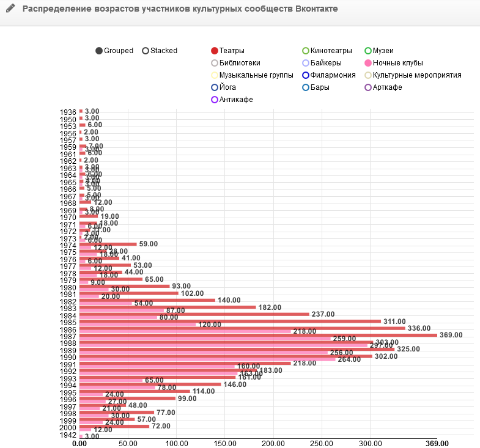Show the Музеи series circle

pos(368,51)
